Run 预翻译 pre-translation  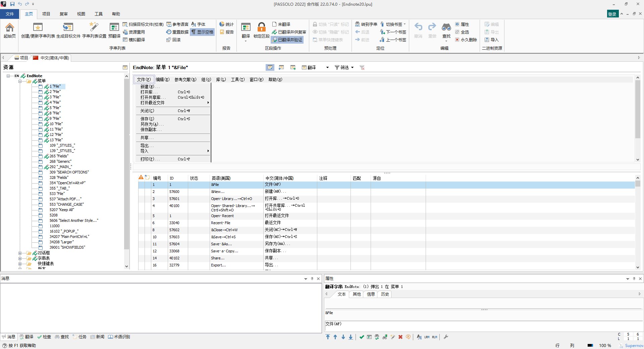[114, 30]
